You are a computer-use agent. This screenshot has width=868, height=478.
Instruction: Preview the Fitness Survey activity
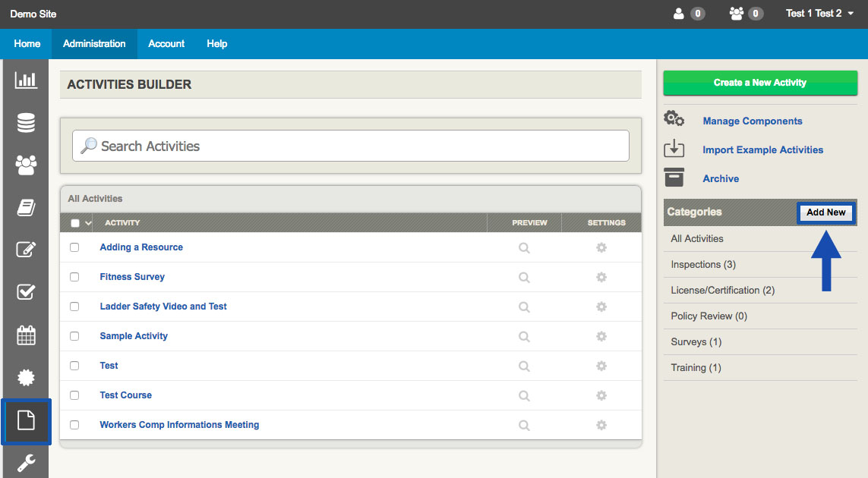click(x=524, y=277)
